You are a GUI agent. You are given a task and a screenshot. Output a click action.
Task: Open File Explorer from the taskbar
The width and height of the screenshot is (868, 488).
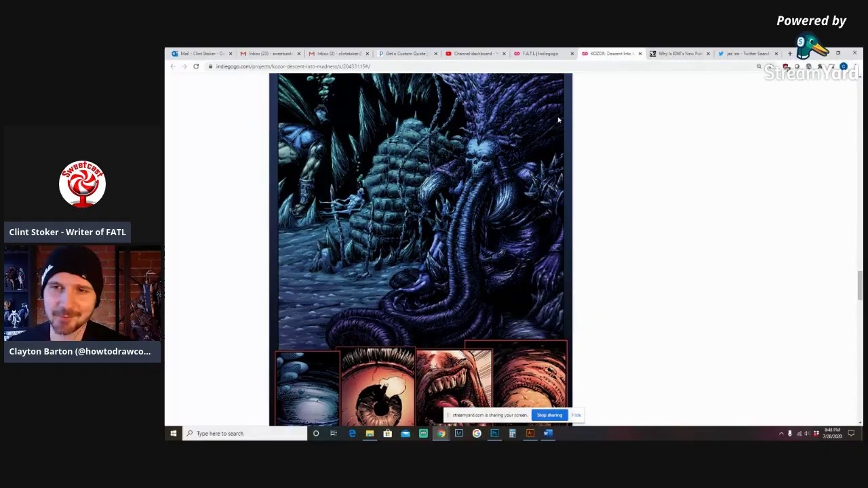pos(370,434)
